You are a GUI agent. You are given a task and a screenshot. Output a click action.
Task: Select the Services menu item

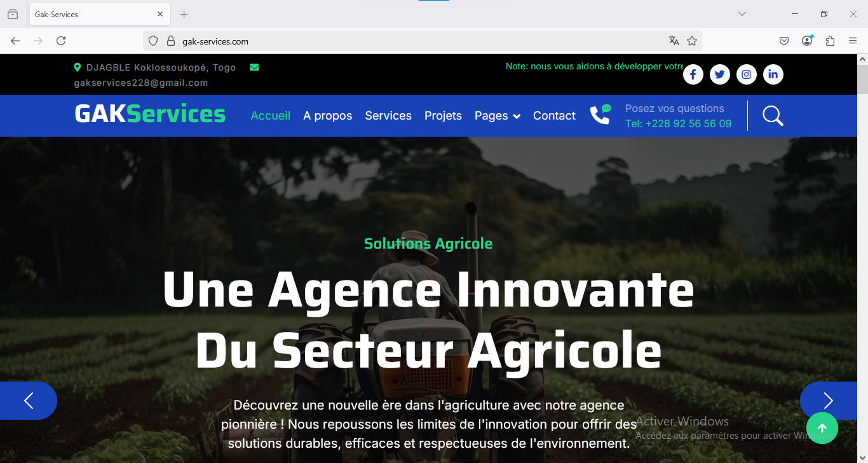tap(388, 116)
